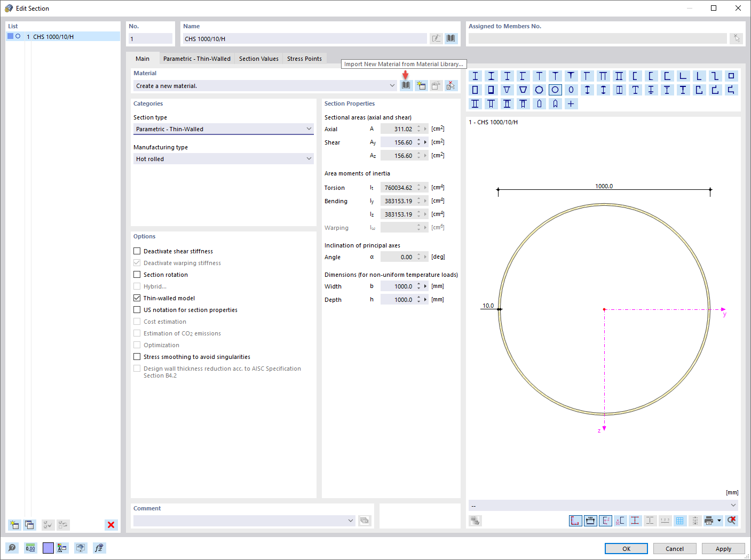The width and height of the screenshot is (751, 560).
Task: Switch to the Section Values tab
Action: (259, 59)
